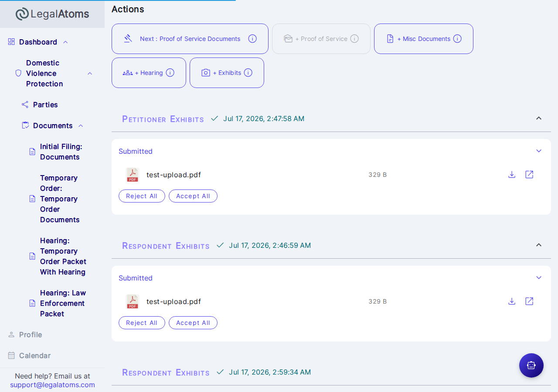Click the info icon beside Exhibits
The height and width of the screenshot is (392, 558).
tap(248, 73)
